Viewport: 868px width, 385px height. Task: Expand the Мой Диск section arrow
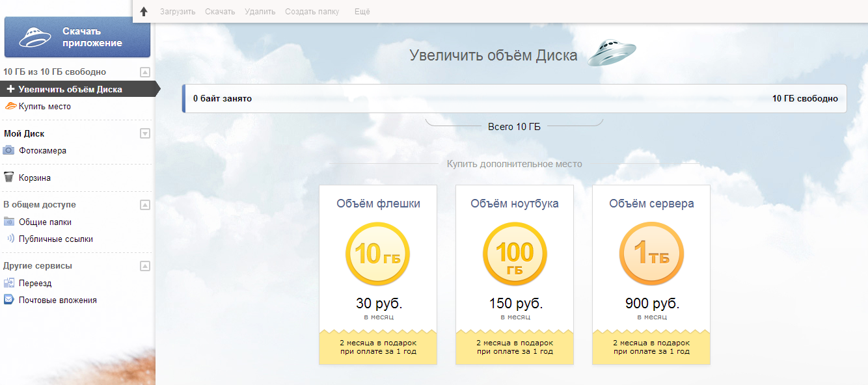pos(145,134)
